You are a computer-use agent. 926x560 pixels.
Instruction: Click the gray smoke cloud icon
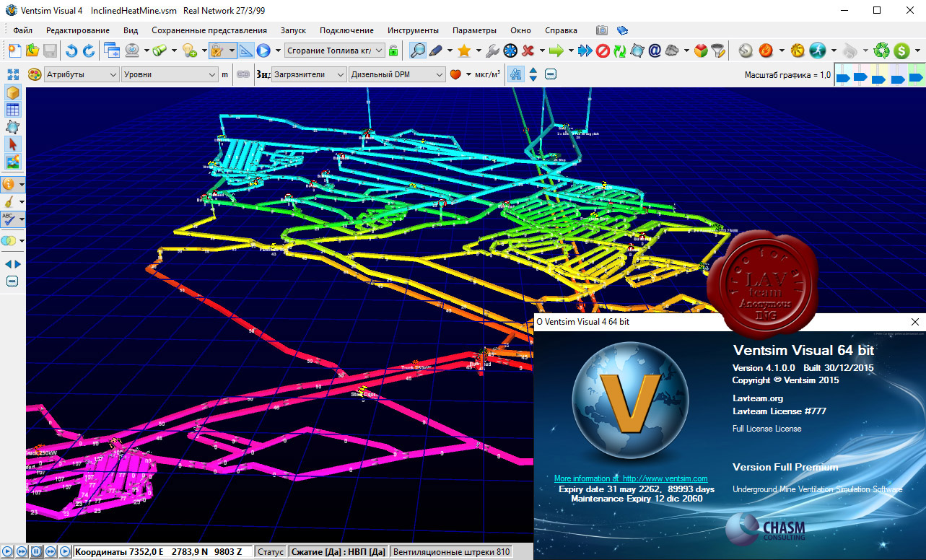[672, 51]
